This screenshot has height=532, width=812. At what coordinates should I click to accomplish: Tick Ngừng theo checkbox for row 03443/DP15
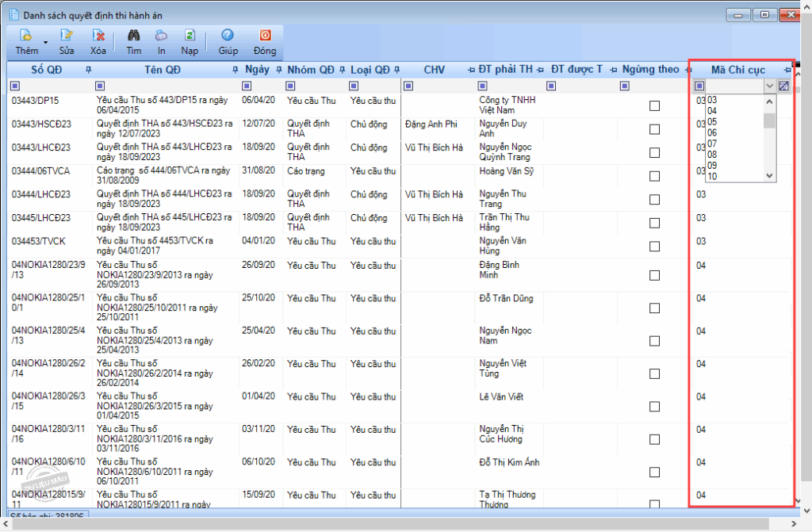tap(654, 105)
